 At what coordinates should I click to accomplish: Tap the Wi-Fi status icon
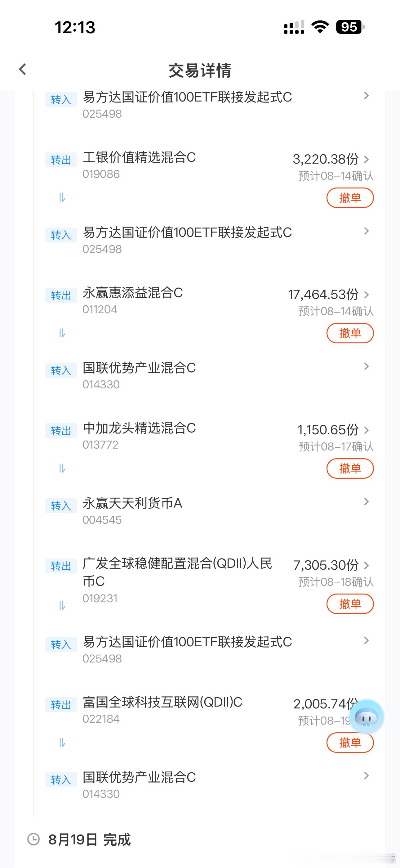(320, 27)
